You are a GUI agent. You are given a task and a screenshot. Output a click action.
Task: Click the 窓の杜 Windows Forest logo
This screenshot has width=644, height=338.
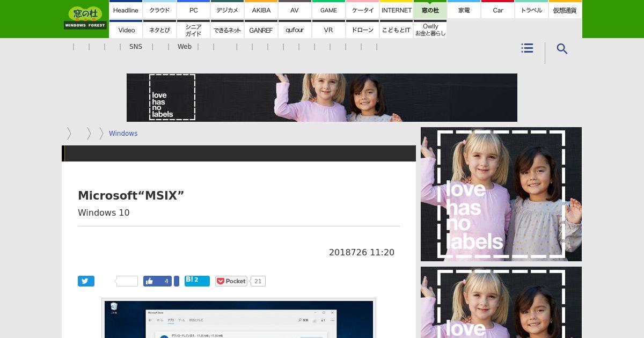[85, 18]
